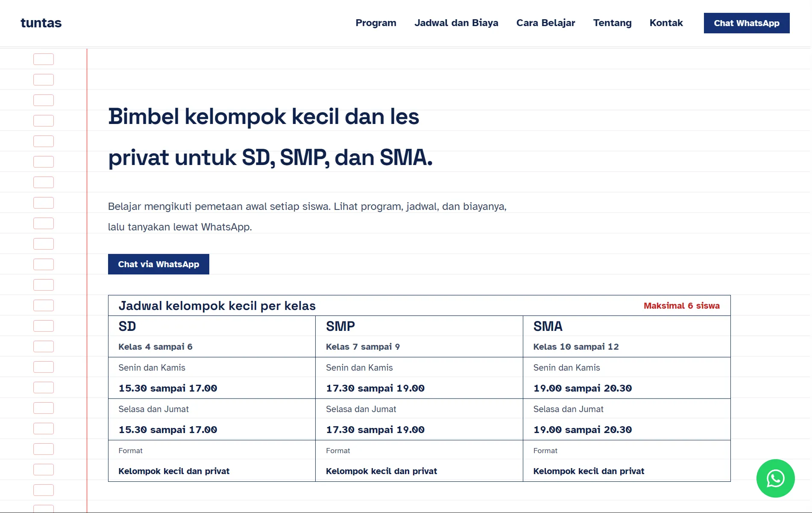Viewport: 812px width, 513px height.
Task: Open the Cara Belajar section
Action: tap(545, 23)
